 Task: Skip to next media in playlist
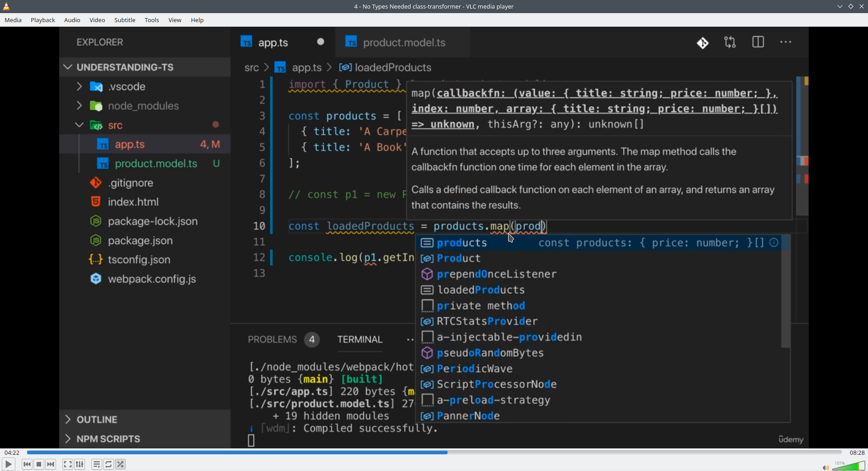pos(51,464)
